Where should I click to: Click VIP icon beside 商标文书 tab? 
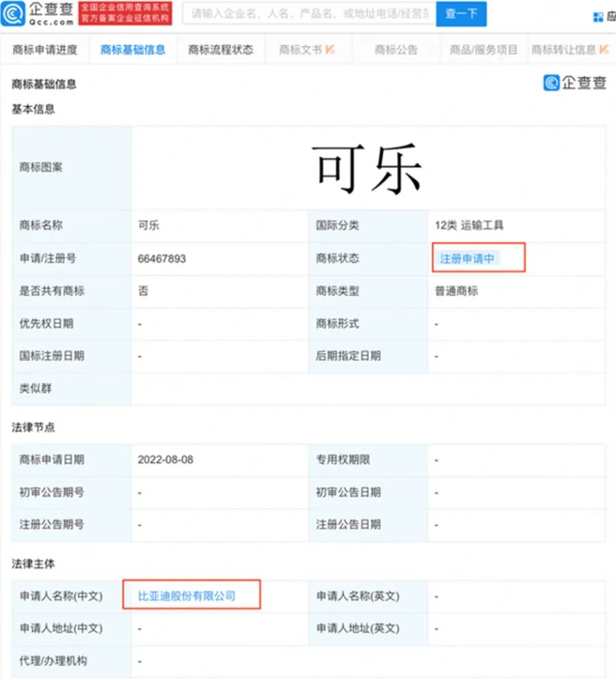[330, 49]
